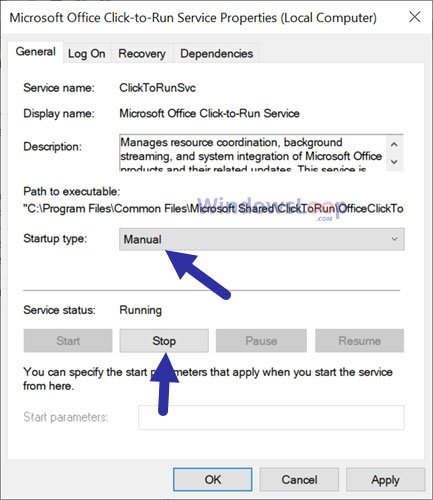Viewport: 433px width, 500px height.
Task: Open the Log On tab
Action: (x=87, y=53)
